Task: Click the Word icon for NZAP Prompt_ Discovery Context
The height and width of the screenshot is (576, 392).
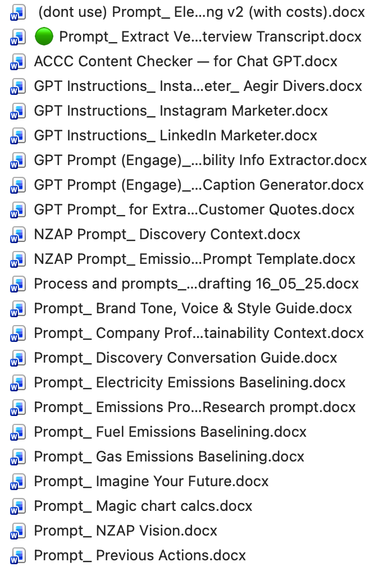Action: [x=17, y=234]
